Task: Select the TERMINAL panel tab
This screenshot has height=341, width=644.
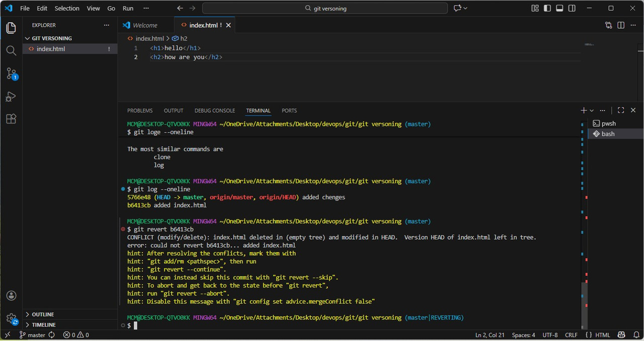Action: [258, 110]
